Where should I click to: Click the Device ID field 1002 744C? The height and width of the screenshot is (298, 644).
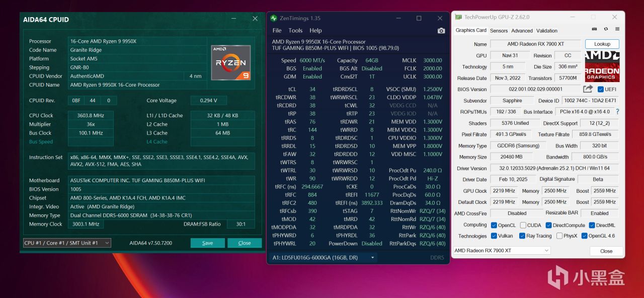pos(590,101)
